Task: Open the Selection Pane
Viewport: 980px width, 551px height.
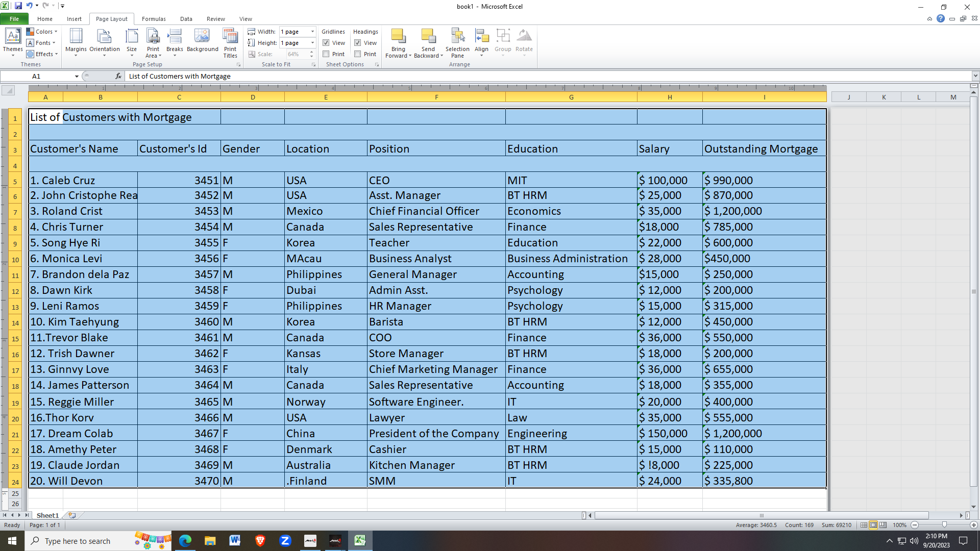Action: click(457, 42)
